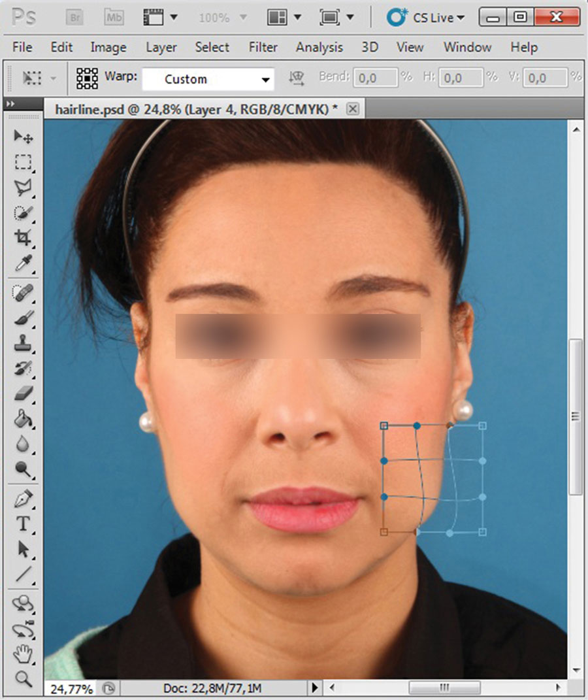This screenshot has width=588, height=700.
Task: Expand the CS Live menu
Action: [x=426, y=18]
